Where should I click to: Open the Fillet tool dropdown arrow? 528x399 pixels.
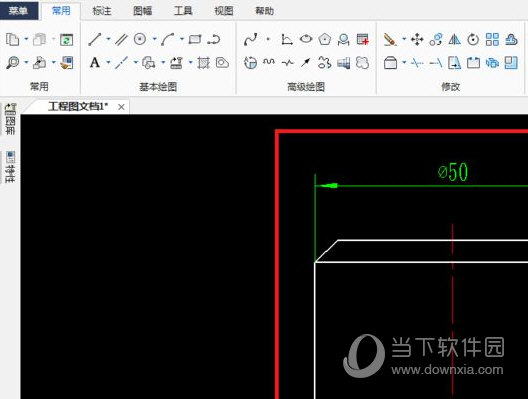click(x=404, y=62)
